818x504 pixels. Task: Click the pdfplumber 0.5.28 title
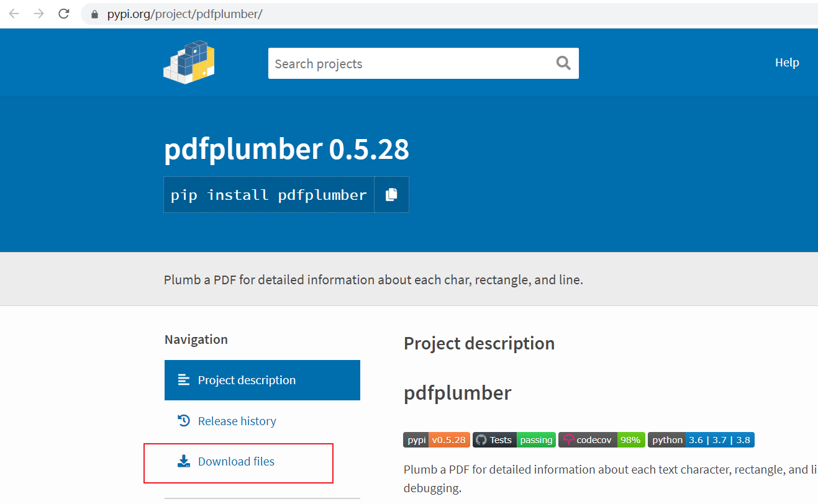[286, 150]
